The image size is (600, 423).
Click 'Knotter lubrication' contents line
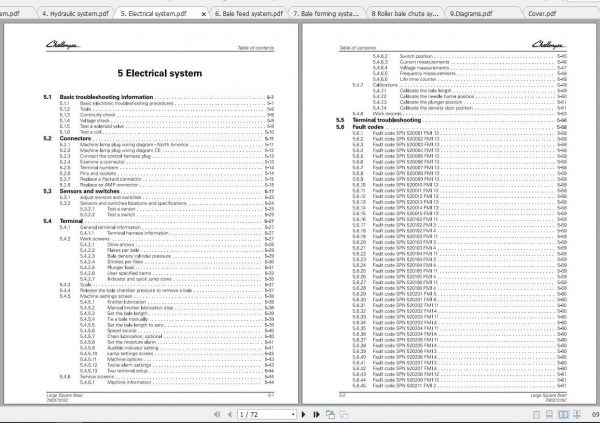click(x=177, y=302)
